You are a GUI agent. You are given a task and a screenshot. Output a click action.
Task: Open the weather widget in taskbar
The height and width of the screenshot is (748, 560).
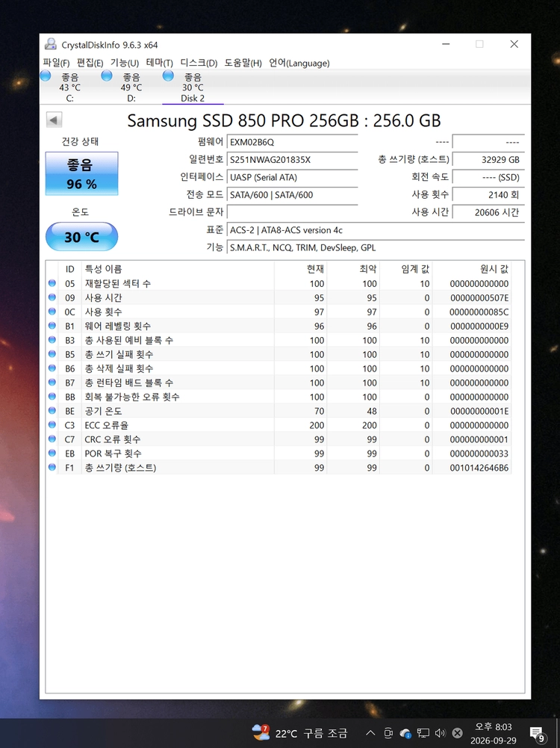pyautogui.click(x=300, y=733)
